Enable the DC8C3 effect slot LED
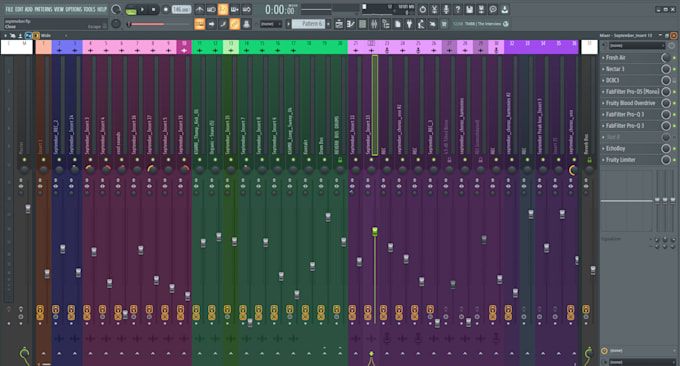The width and height of the screenshot is (680, 366). (674, 80)
